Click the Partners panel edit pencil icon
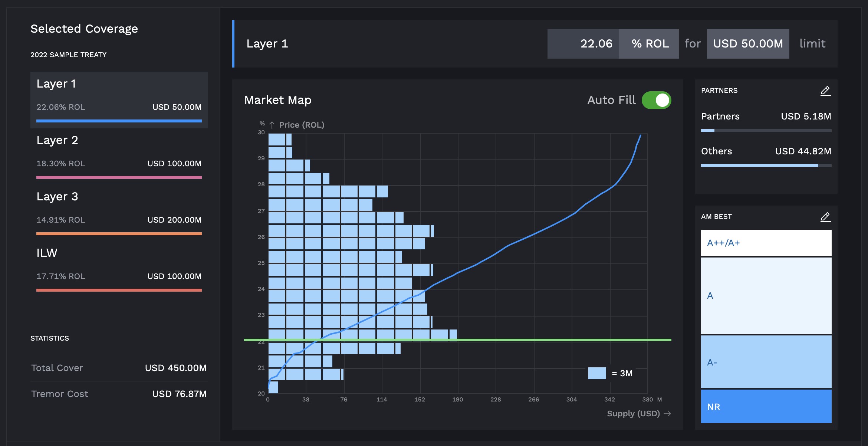This screenshot has width=868, height=446. [x=825, y=91]
